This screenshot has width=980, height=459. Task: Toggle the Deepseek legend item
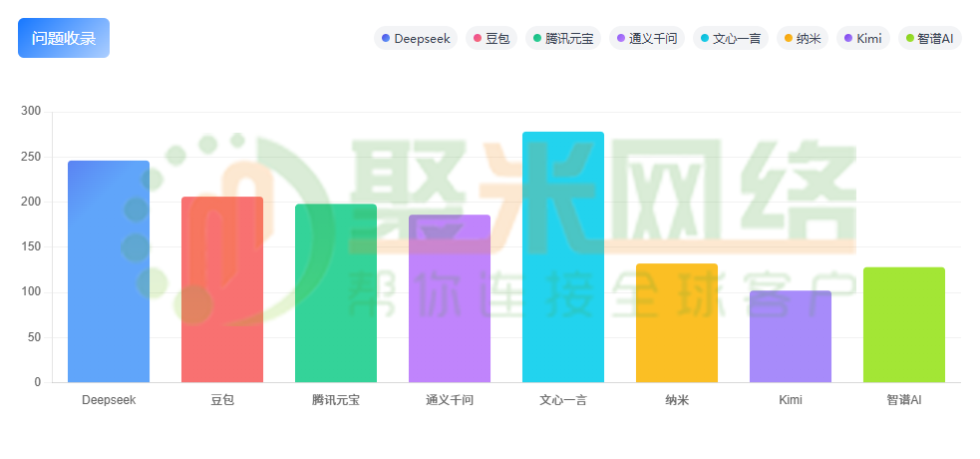coord(416,39)
